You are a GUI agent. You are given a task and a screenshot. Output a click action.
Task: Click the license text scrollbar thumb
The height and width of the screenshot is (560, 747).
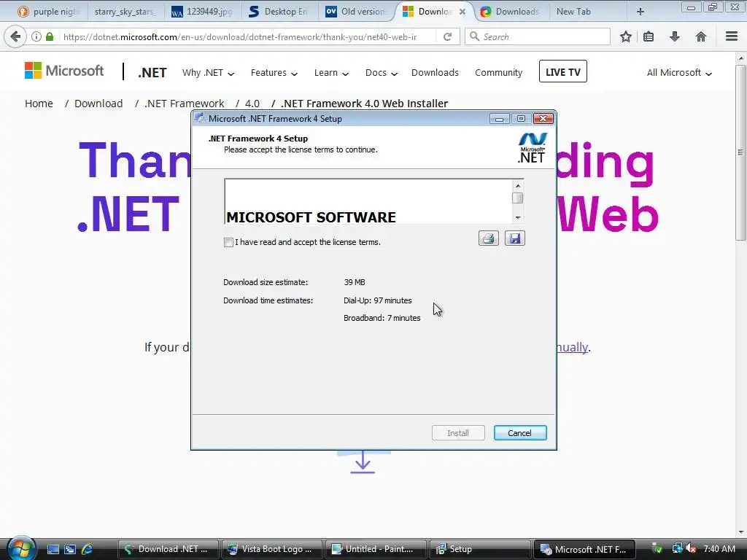click(518, 198)
